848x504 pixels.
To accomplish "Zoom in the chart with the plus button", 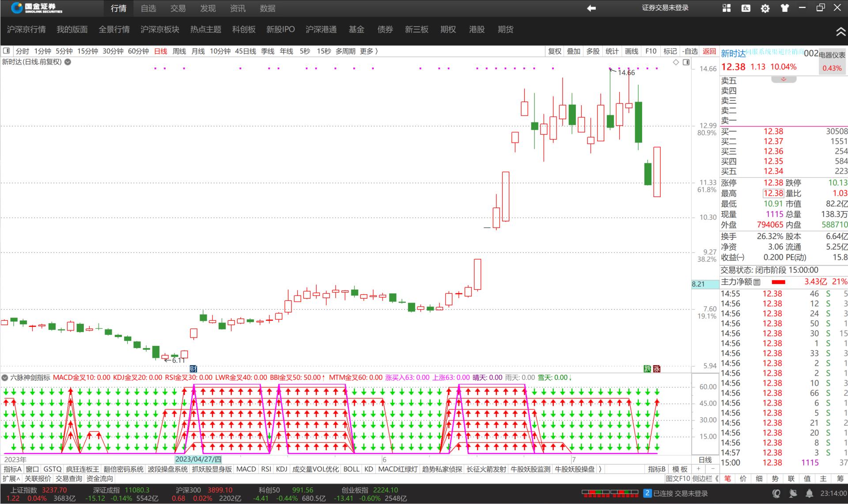I will (x=698, y=469).
